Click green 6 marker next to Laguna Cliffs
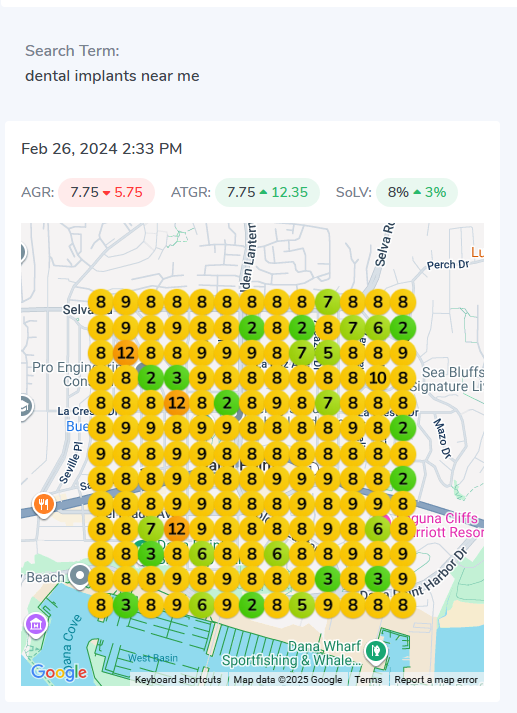The image size is (517, 713). click(x=377, y=529)
